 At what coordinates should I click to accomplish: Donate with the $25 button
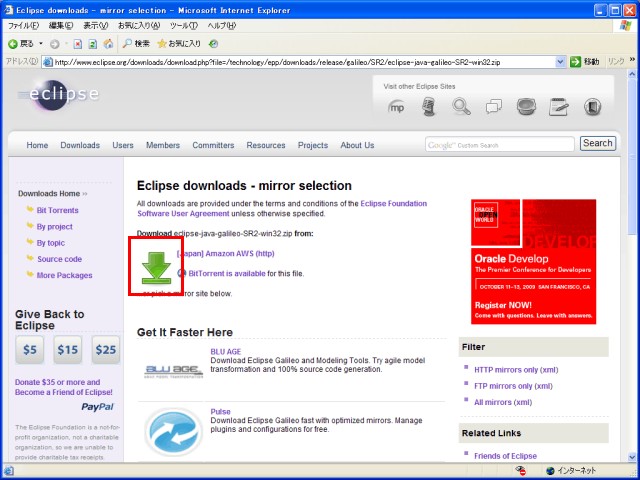click(x=106, y=350)
